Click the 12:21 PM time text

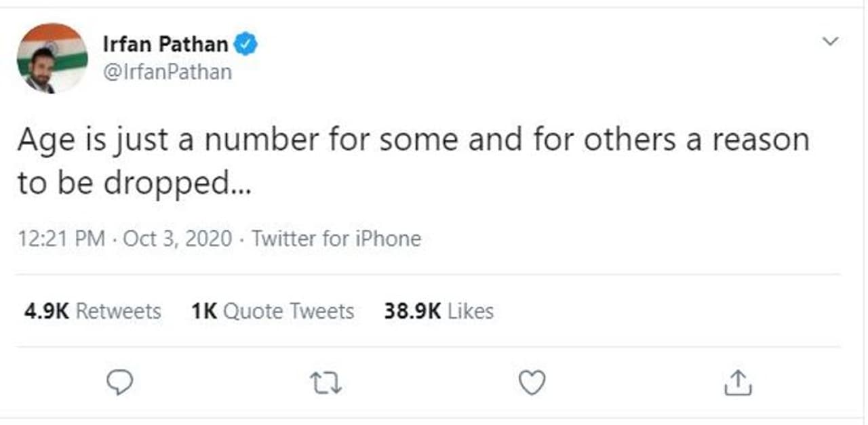tap(62, 239)
